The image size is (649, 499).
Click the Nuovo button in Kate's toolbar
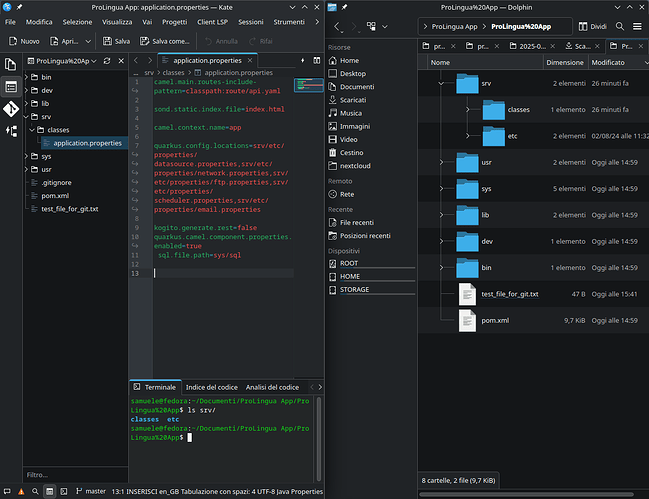point(24,41)
